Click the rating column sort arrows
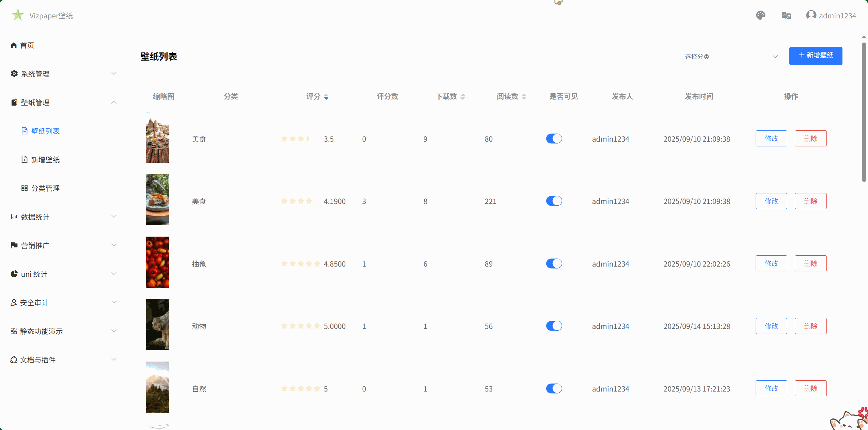868x430 pixels. 326,97
